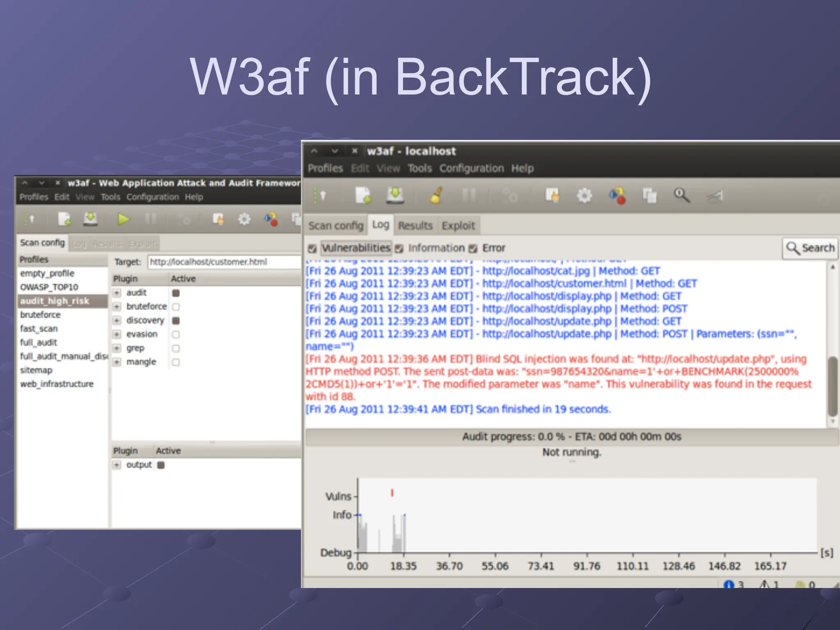This screenshot has height=630, width=840.
Task: Toggle the Vulnerabilities log filter checkbox
Action: click(x=312, y=249)
